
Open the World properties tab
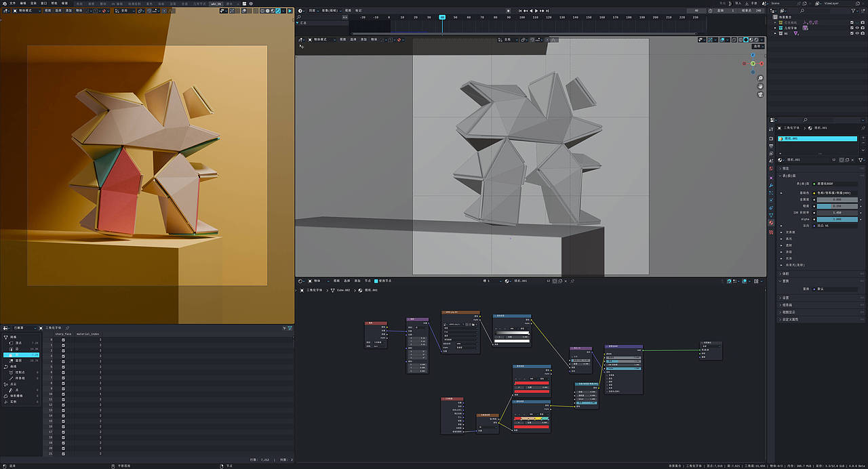click(x=771, y=169)
